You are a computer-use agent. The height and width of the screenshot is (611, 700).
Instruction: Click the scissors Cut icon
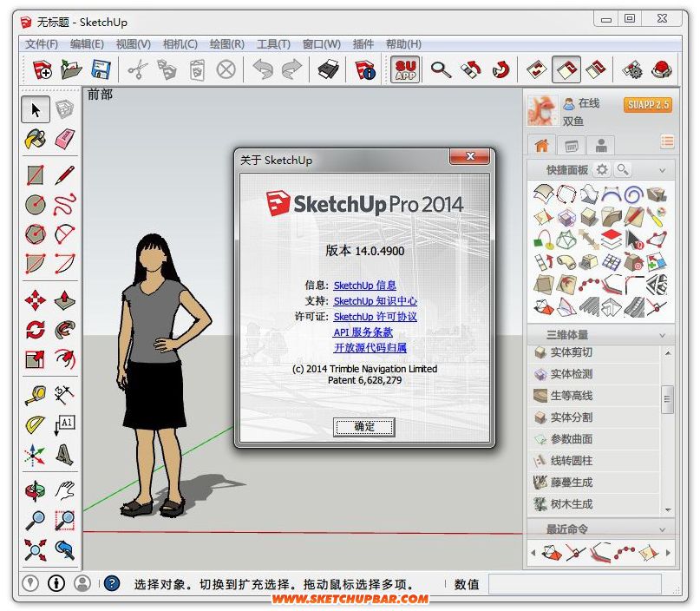point(138,69)
